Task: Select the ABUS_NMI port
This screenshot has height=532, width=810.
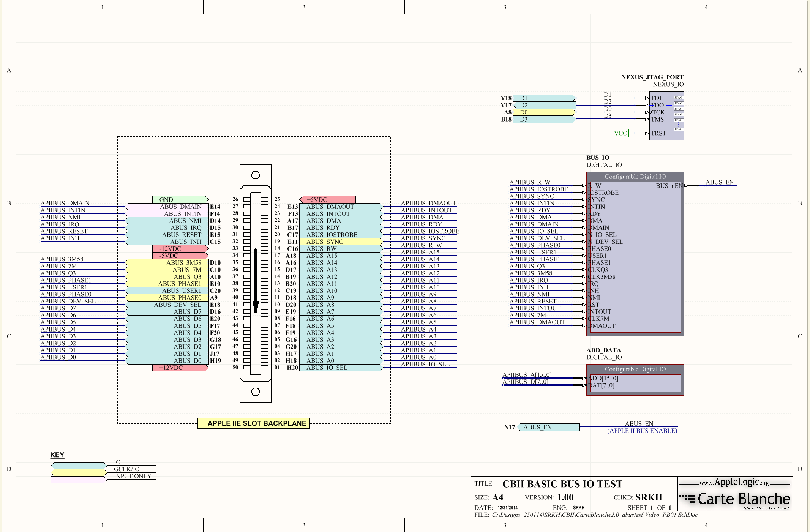Action: (167, 221)
